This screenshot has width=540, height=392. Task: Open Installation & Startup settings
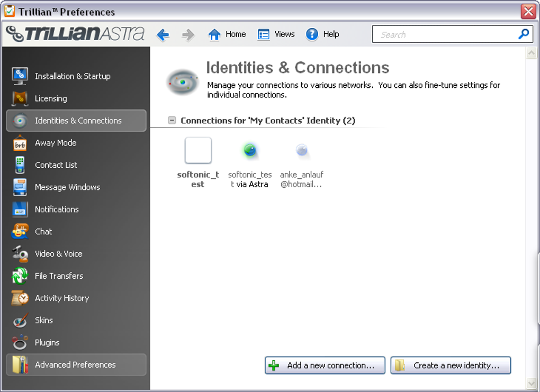point(72,76)
